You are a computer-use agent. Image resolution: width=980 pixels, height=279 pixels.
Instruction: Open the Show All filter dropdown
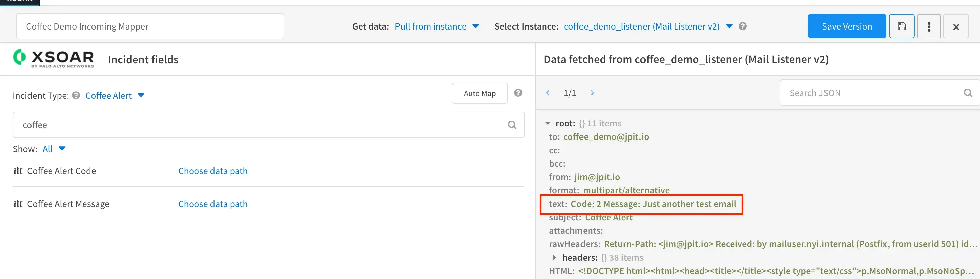(54, 149)
